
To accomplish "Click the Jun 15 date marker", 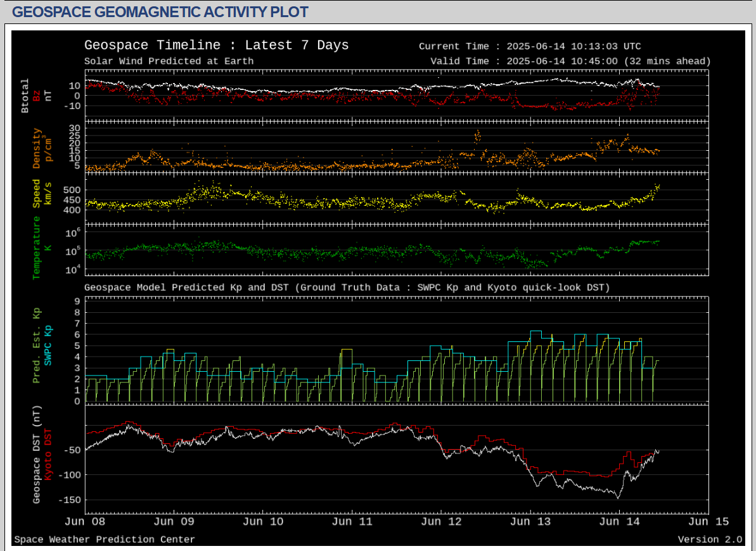I will tap(708, 522).
